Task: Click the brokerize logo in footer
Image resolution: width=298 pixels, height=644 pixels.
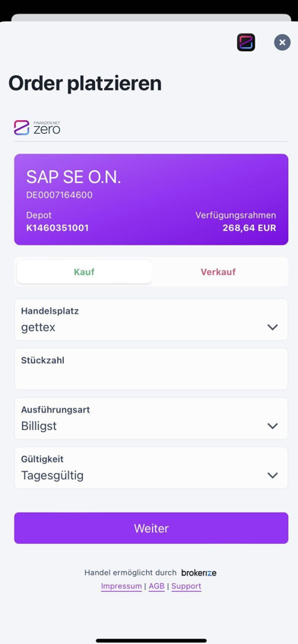Action: [199, 573]
